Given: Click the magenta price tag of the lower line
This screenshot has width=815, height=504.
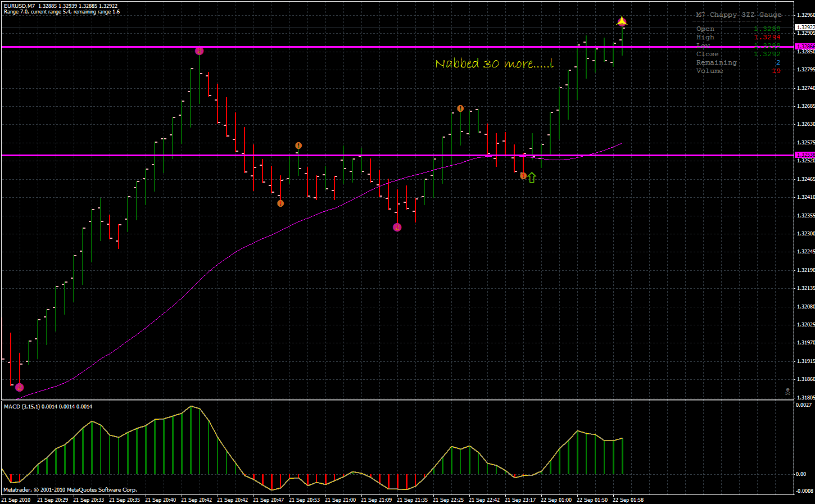Looking at the screenshot, I should pos(805,155).
